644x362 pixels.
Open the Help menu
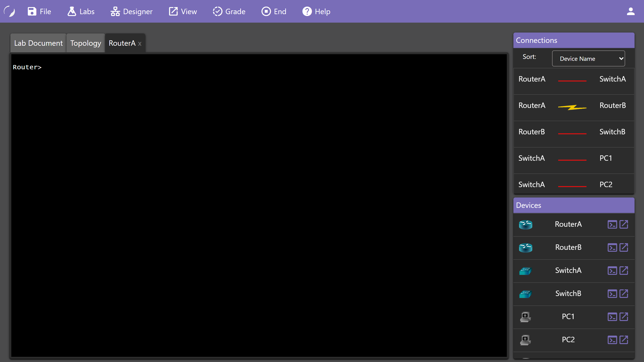pos(316,12)
